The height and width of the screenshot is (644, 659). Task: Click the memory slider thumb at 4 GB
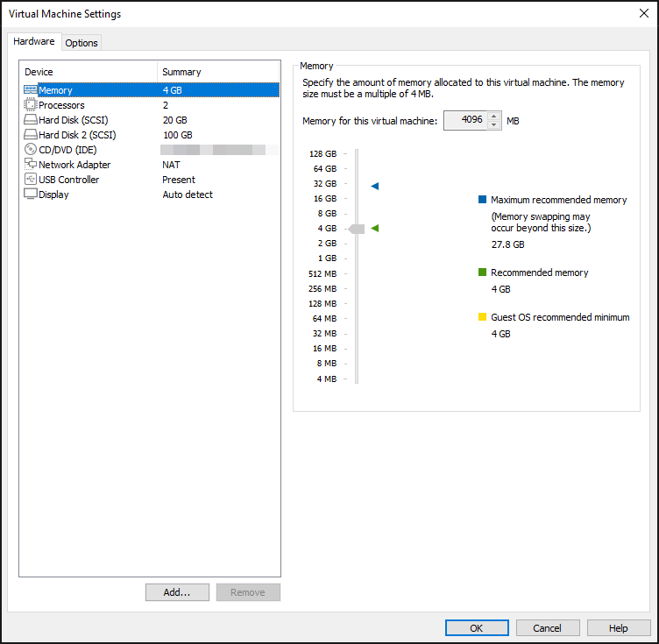coord(357,229)
